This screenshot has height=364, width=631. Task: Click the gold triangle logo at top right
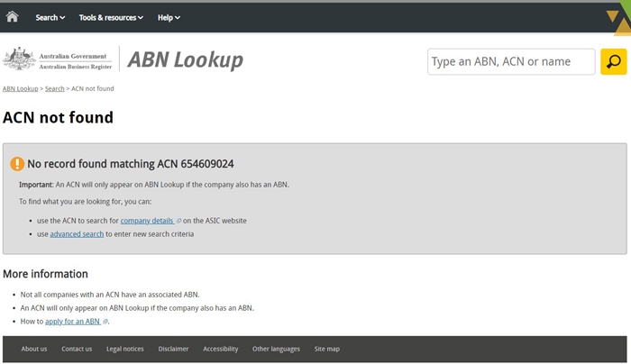[x=618, y=22]
